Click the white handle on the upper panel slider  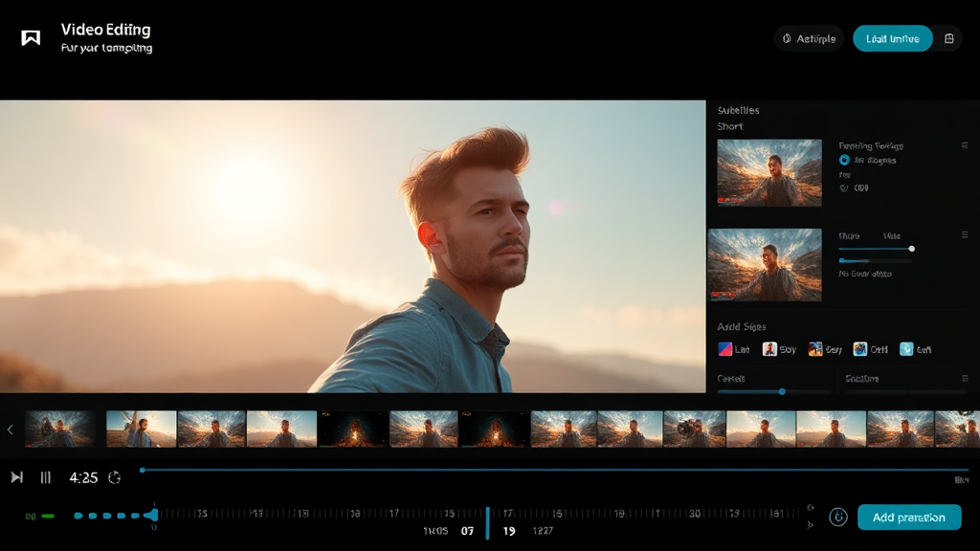[911, 249]
